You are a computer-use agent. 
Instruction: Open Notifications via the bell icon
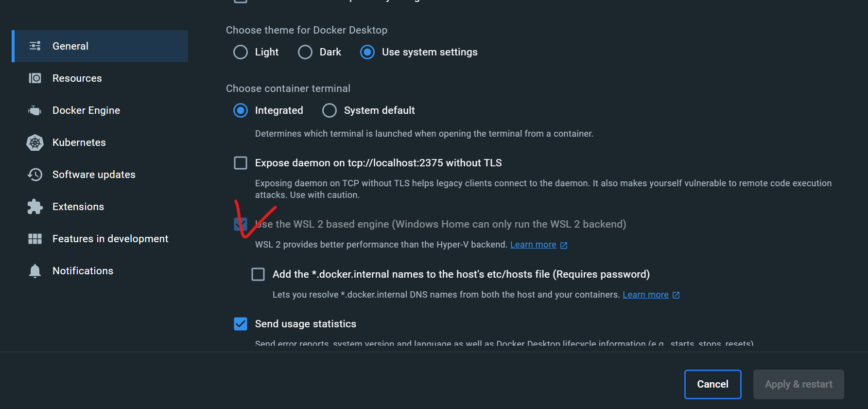35,270
